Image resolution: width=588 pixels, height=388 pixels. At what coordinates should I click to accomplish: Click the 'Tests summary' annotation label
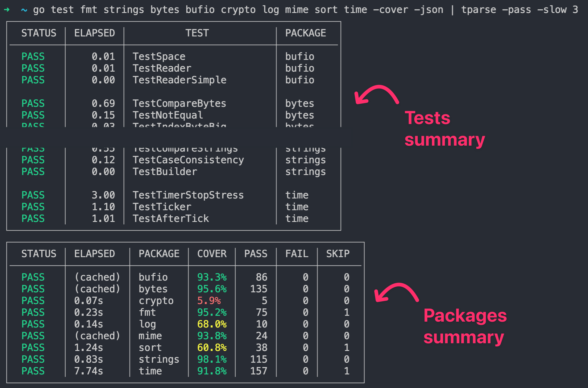[444, 129]
